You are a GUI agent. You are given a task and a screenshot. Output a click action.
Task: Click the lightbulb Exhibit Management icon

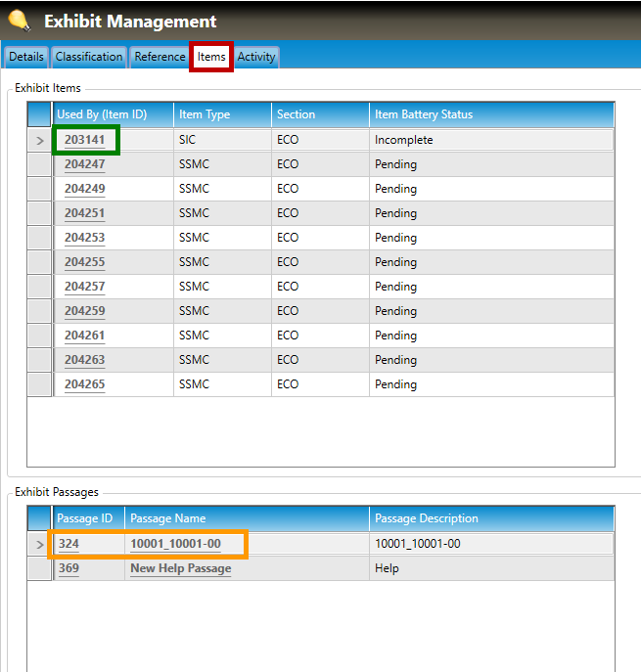19,21
